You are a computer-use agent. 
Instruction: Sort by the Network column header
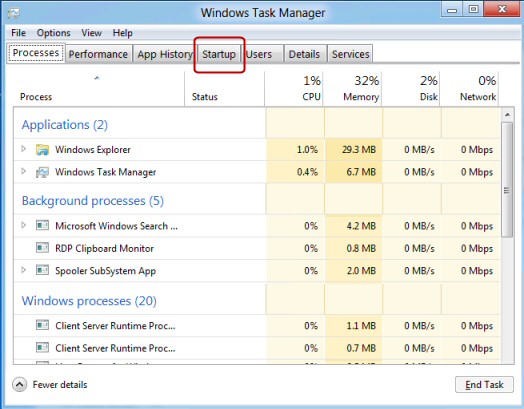point(470,89)
